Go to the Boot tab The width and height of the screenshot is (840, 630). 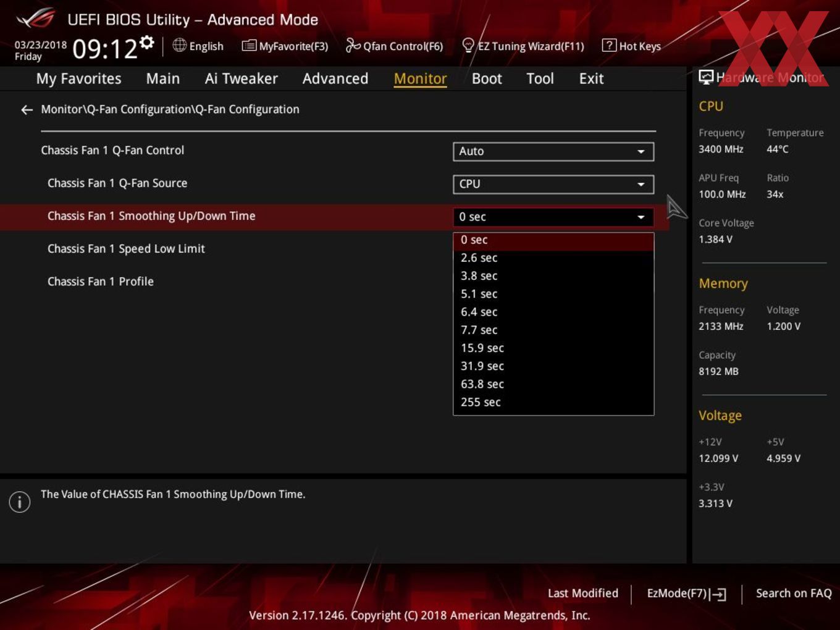(487, 79)
